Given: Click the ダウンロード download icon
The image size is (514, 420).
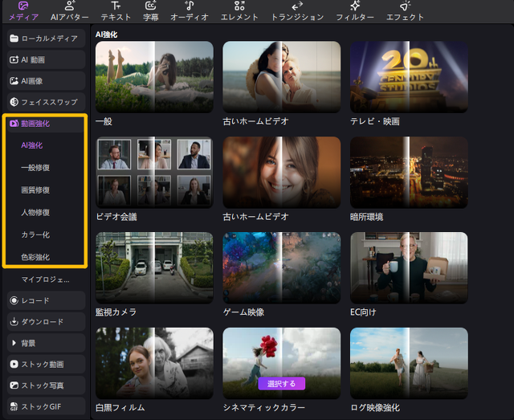Looking at the screenshot, I should [x=14, y=322].
